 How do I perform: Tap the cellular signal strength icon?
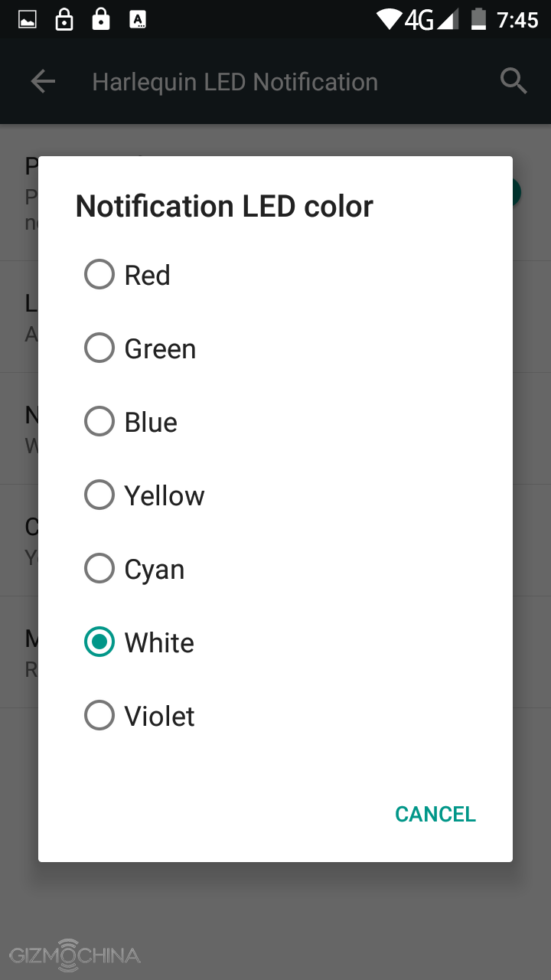click(x=448, y=20)
